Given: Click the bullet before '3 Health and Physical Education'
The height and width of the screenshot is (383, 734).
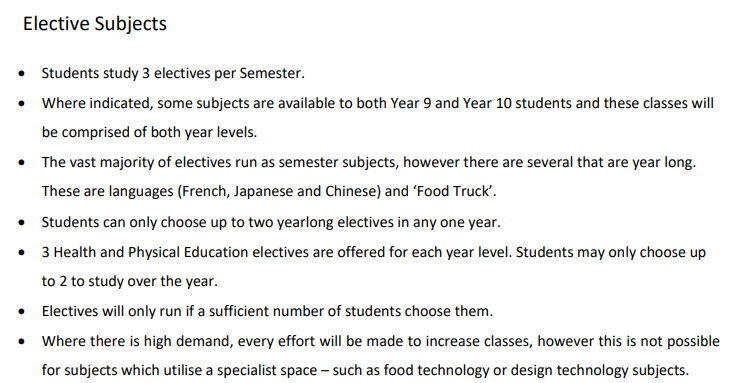Looking at the screenshot, I should click(x=22, y=253).
